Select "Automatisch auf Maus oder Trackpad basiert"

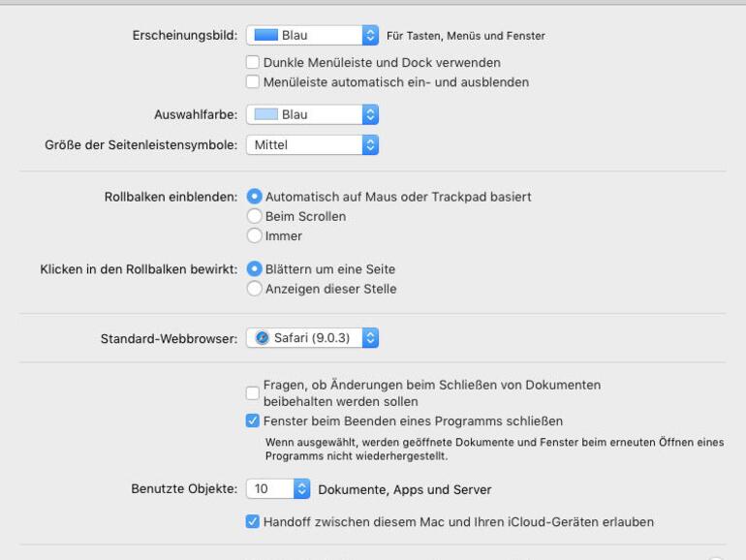255,197
